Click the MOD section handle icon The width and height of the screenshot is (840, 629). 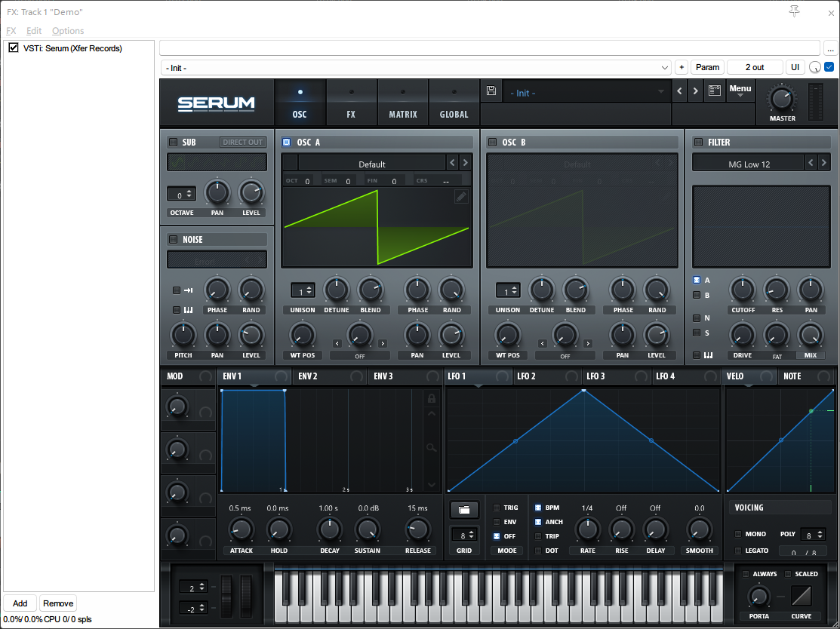[205, 376]
